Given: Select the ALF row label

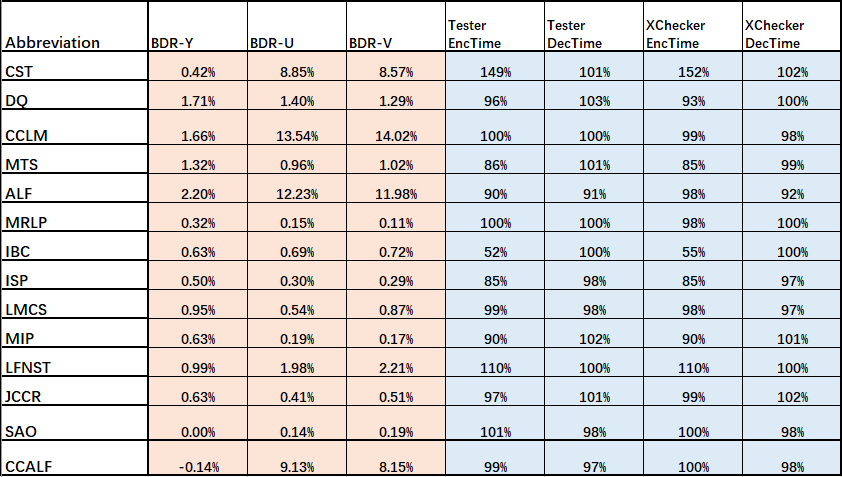Looking at the screenshot, I should 75,187.
